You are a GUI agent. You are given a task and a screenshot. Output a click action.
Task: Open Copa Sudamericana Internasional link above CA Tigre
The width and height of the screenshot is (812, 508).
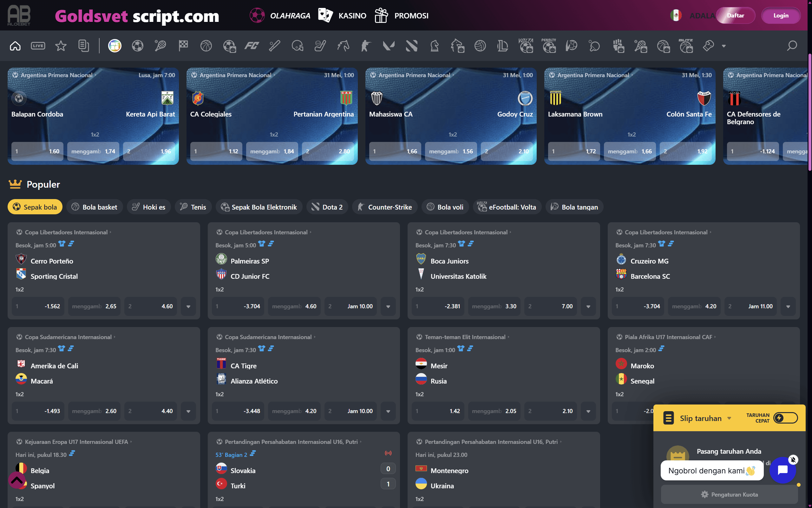click(x=268, y=337)
